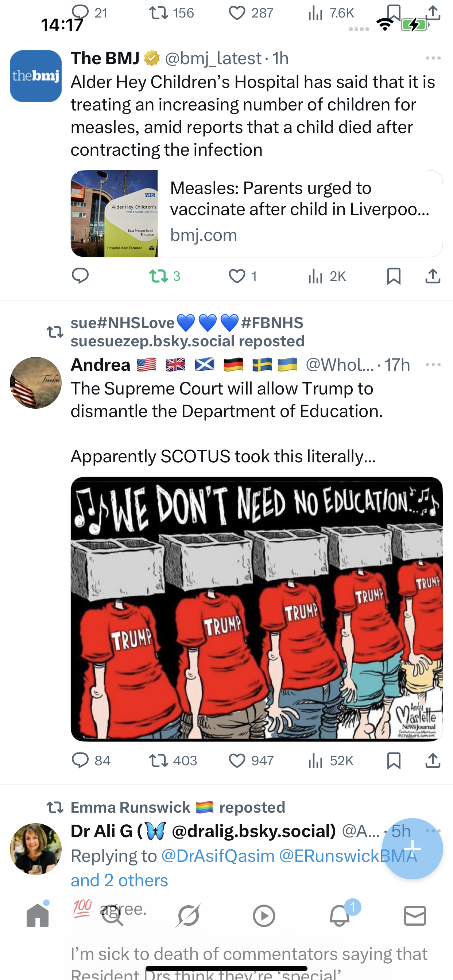Image resolution: width=453 pixels, height=980 pixels.
Task: Undo repost on The BMJ post
Action: [x=164, y=276]
